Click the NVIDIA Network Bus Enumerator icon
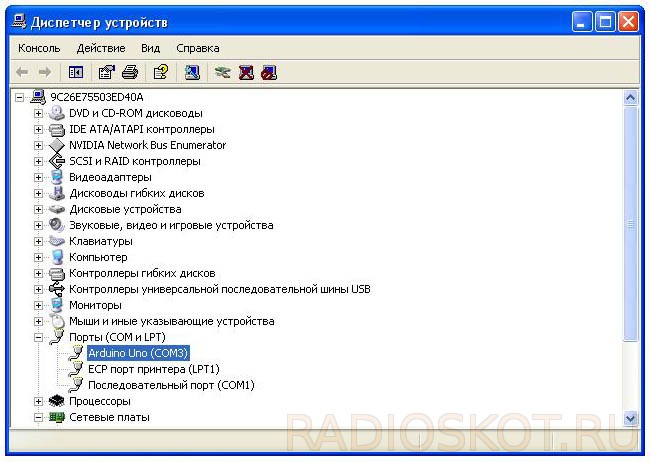650x462 pixels. [57, 145]
